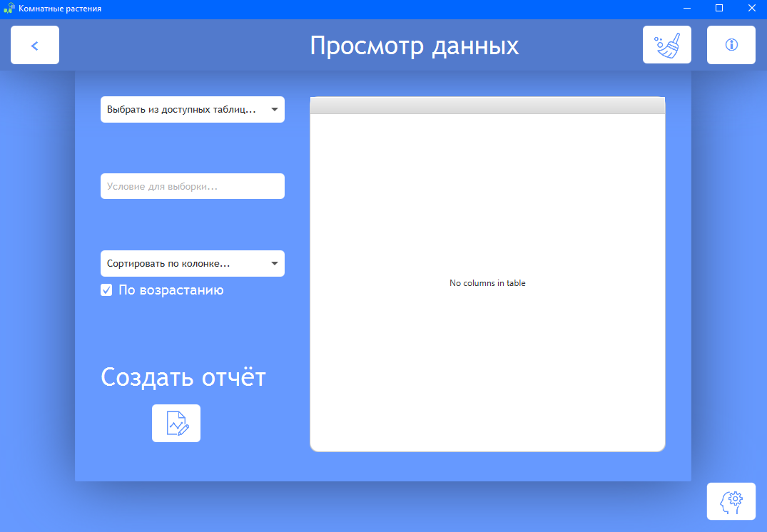Click the Создать отчёт label
This screenshot has width=767, height=532.
click(183, 377)
